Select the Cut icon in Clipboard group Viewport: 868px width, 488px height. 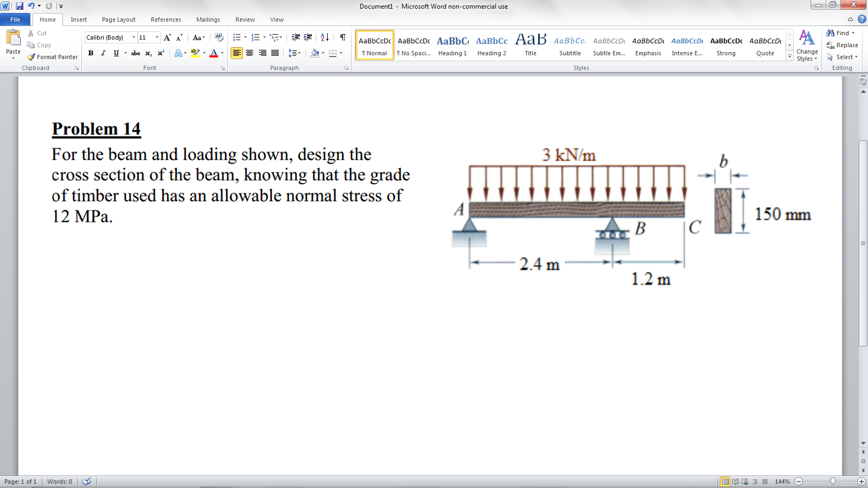[x=31, y=33]
